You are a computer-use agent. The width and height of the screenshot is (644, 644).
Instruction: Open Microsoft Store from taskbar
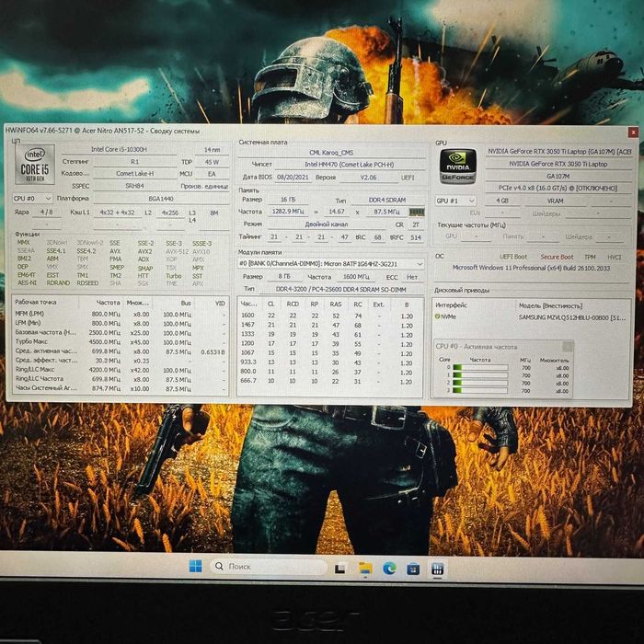(413, 569)
